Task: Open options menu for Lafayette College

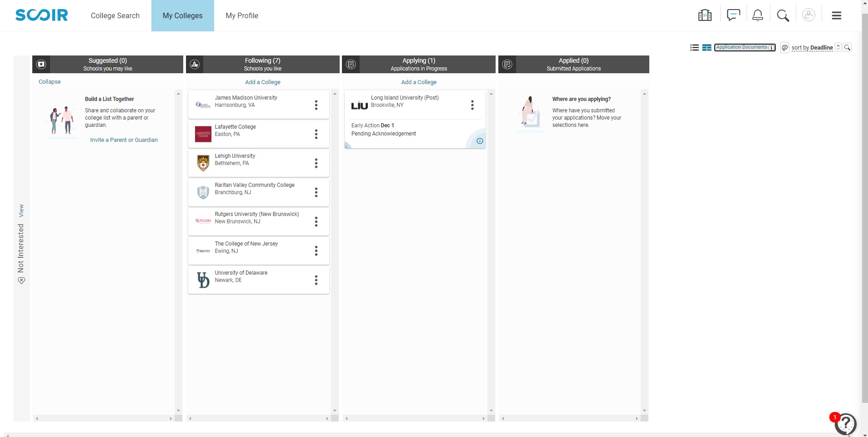Action: (316, 134)
